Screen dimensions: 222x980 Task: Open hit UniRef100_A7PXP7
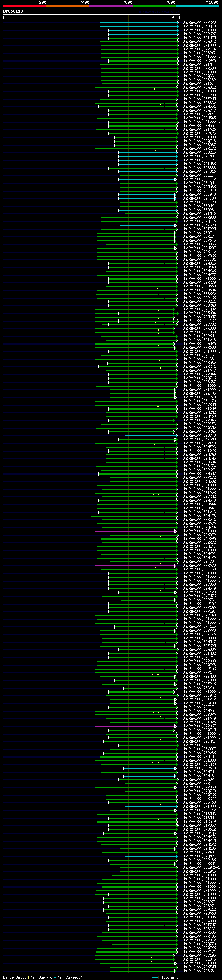[199, 34]
